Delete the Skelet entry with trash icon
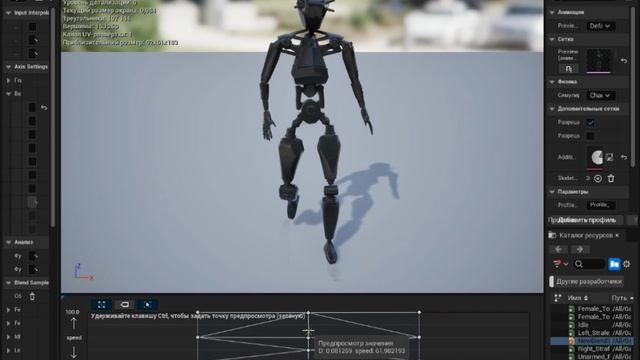Viewport: 640px width, 360px height. click(x=611, y=178)
